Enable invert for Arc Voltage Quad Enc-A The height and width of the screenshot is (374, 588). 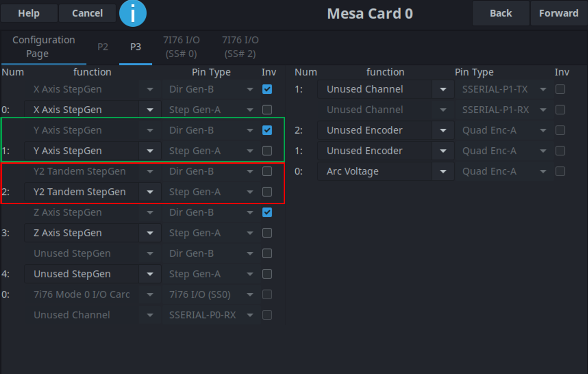(560, 171)
